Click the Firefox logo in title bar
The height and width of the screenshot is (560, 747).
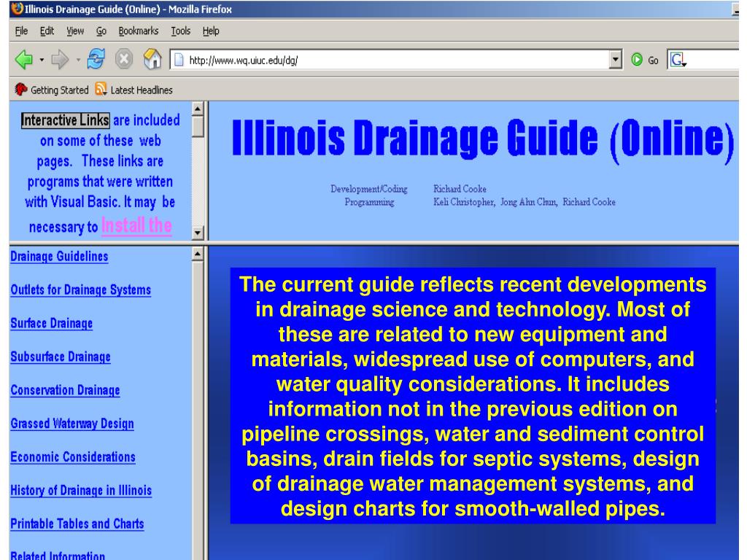click(x=17, y=9)
